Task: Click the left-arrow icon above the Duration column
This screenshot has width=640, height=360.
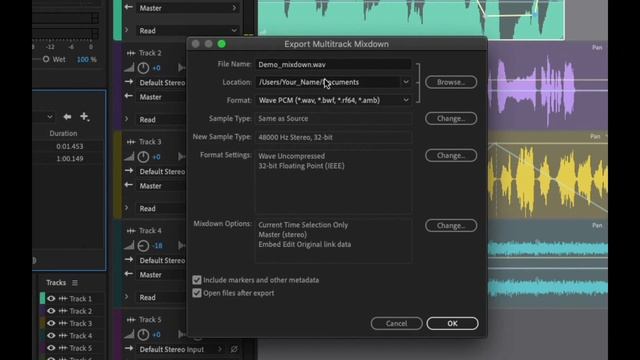Action: coord(67,117)
